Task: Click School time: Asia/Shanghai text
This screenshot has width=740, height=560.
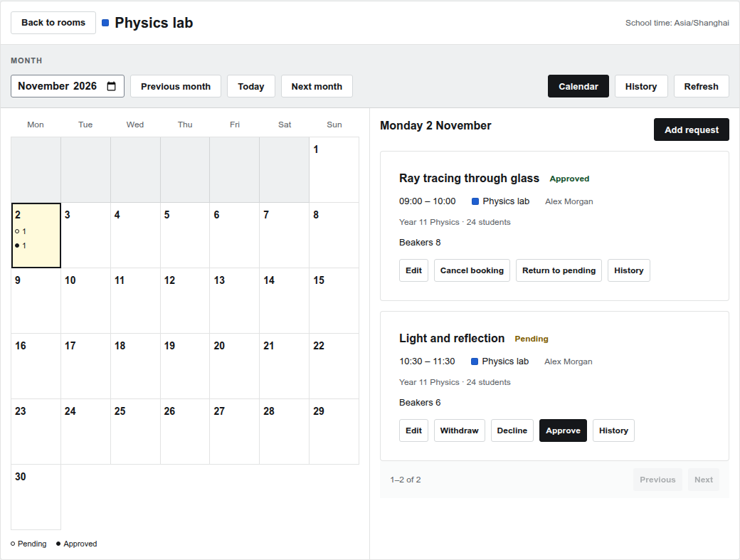Action: click(x=677, y=23)
